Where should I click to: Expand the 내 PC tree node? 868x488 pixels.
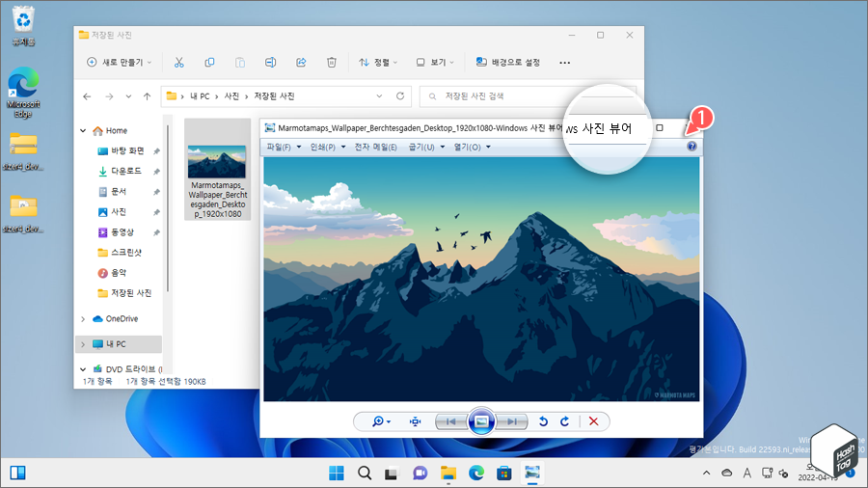pos(83,344)
